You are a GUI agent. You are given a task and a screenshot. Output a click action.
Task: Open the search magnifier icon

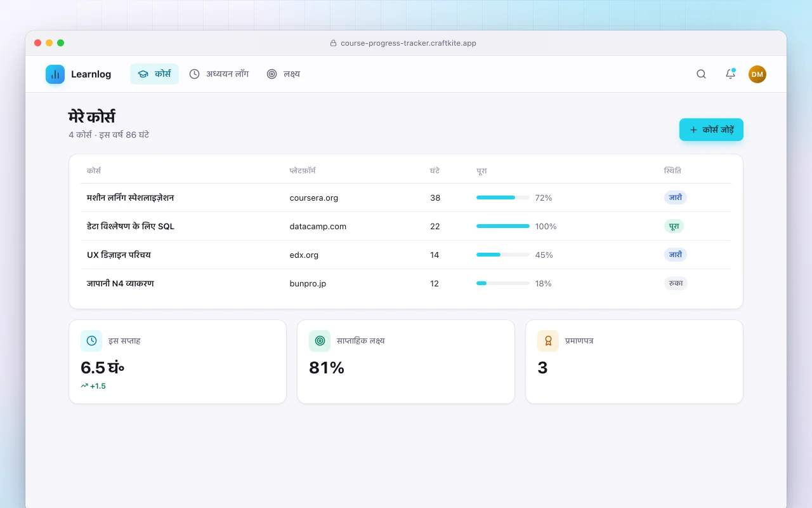coord(701,74)
